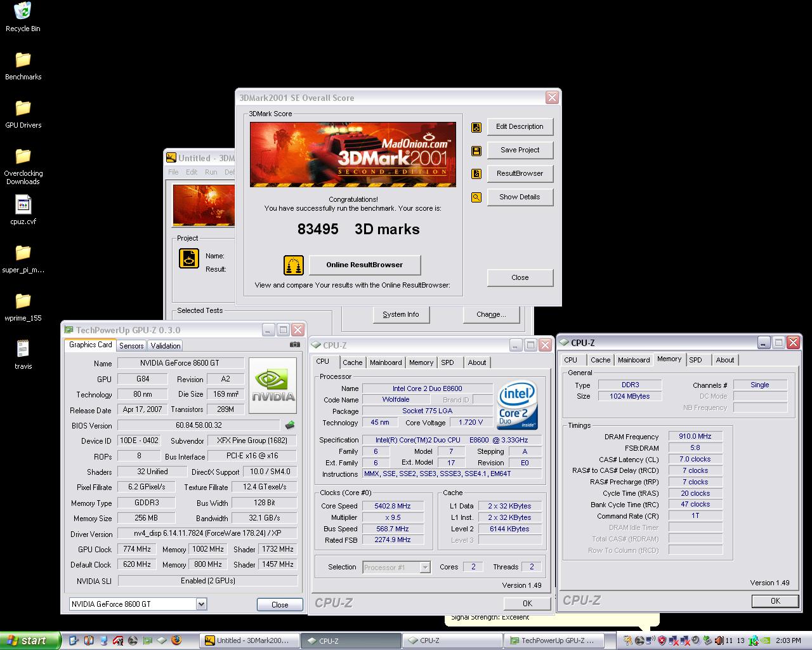Open Run menu in Untitled 3DMark window

tap(211, 172)
